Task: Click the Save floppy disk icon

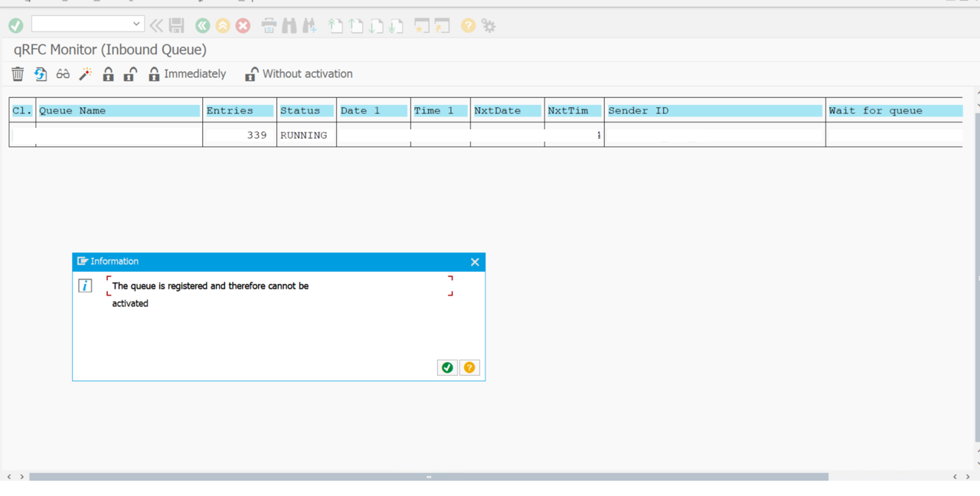Action: (x=177, y=26)
